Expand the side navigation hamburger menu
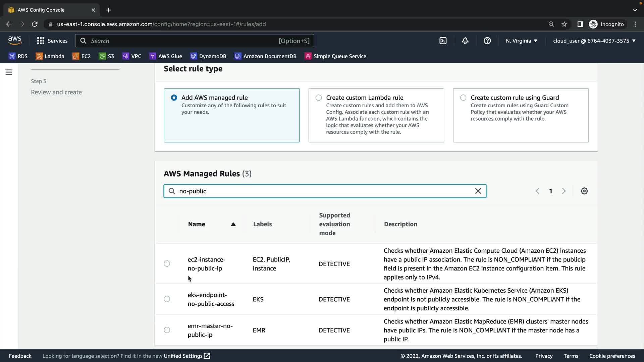 (x=9, y=72)
